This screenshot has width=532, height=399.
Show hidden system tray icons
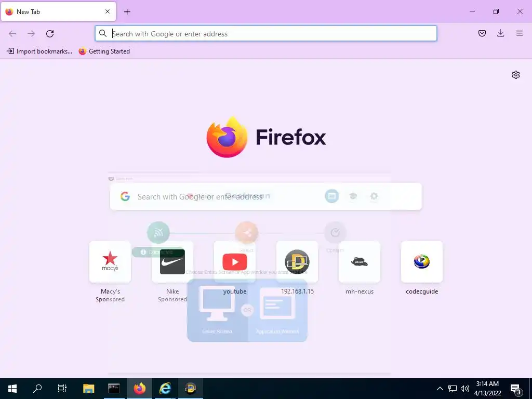[x=440, y=389]
